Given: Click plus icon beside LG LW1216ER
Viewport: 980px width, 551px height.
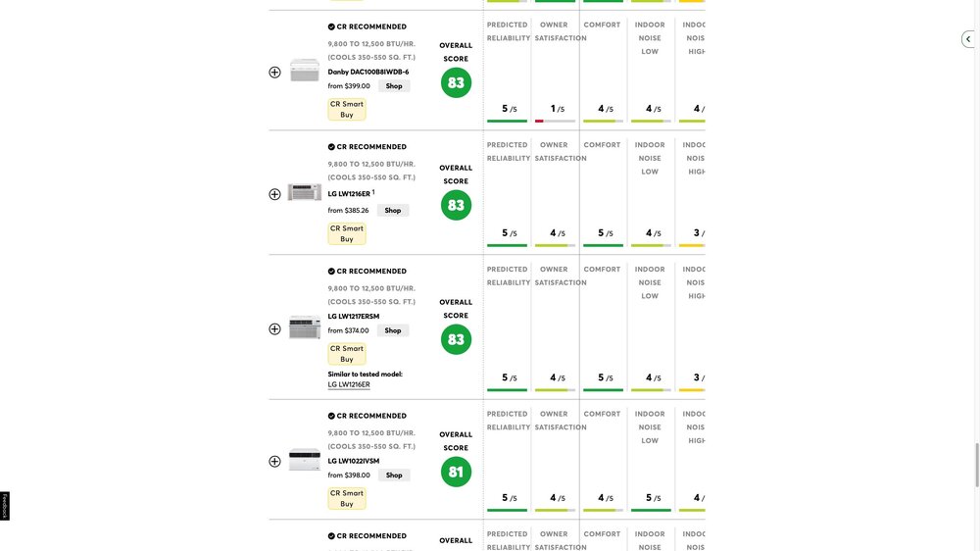Looking at the screenshot, I should (x=274, y=194).
